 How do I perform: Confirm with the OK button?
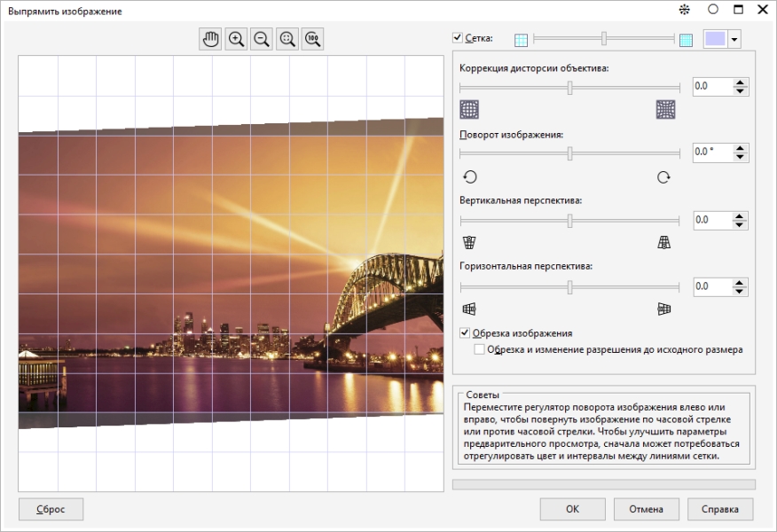pyautogui.click(x=573, y=509)
